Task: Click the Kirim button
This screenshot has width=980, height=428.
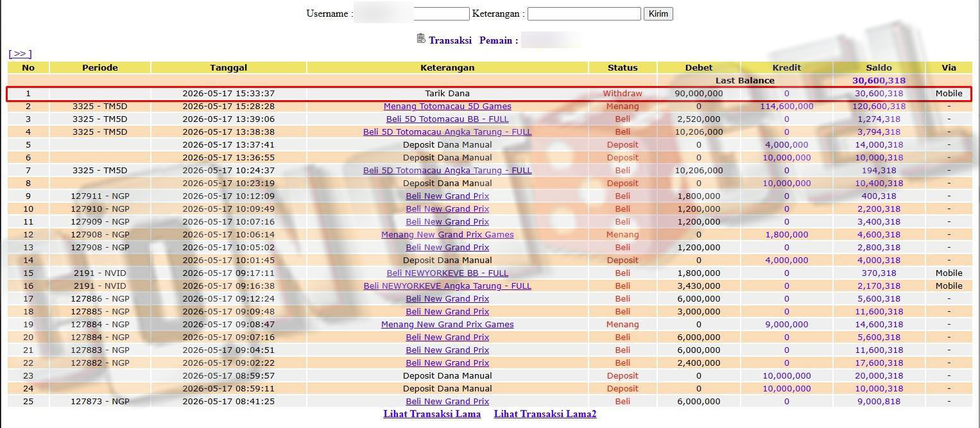Action: click(658, 13)
